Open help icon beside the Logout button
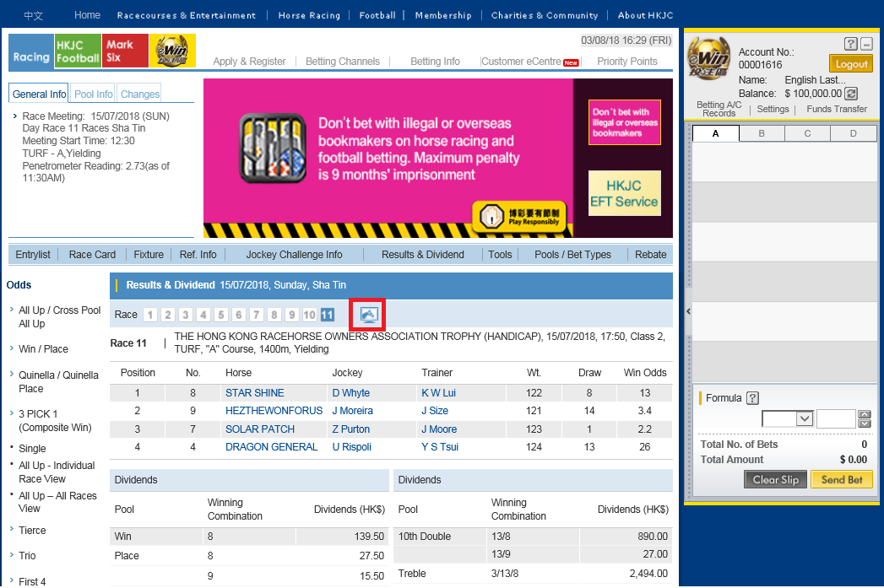The image size is (884, 588). coord(851,44)
